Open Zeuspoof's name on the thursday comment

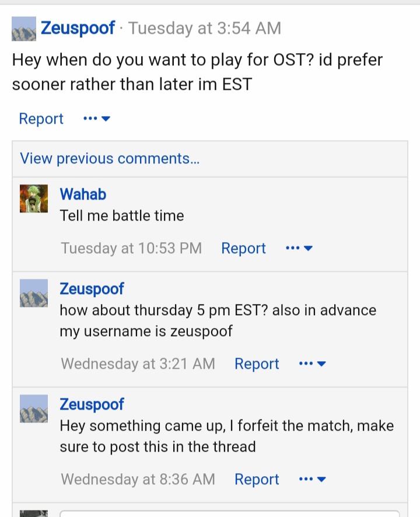click(x=92, y=289)
